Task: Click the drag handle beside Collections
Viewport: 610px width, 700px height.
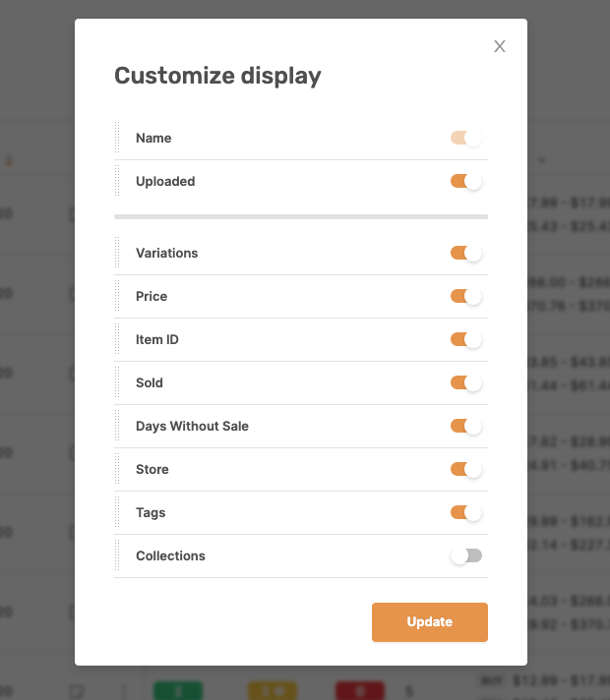Action: [x=117, y=555]
